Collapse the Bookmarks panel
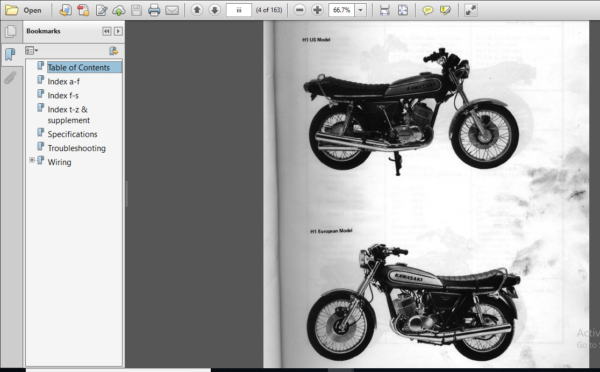Viewport: 600px width, 372px height. (x=107, y=31)
